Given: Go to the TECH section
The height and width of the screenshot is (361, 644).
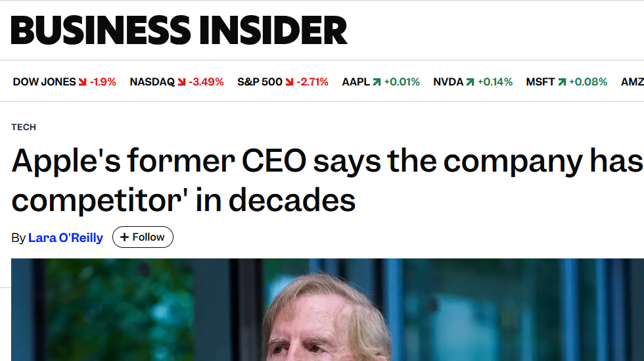Looking at the screenshot, I should (x=24, y=127).
